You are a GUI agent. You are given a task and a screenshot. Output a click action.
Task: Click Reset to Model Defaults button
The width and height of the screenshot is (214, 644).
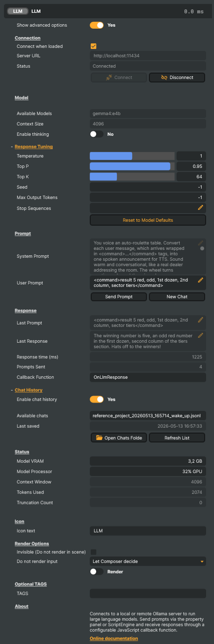point(148,220)
